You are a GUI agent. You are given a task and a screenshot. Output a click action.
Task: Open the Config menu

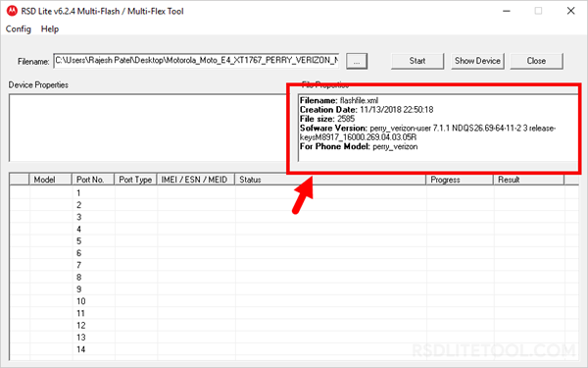click(18, 28)
